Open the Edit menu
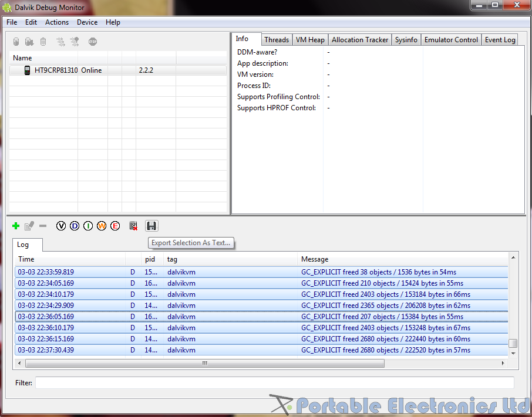Image resolution: width=532 pixels, height=417 pixels. (x=31, y=22)
